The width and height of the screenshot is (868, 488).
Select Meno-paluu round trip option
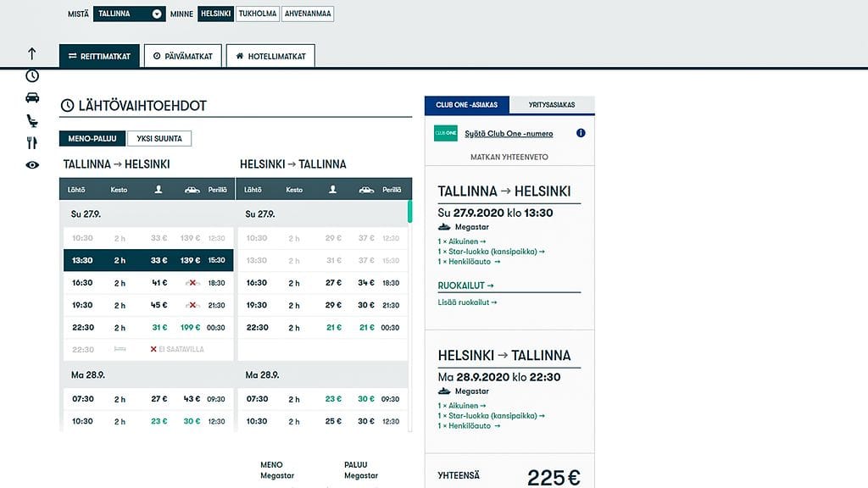pyautogui.click(x=92, y=138)
